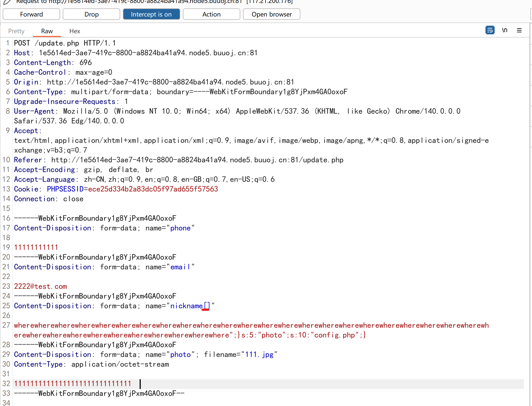Click the filename "111.jpg" text

[x=259, y=355]
